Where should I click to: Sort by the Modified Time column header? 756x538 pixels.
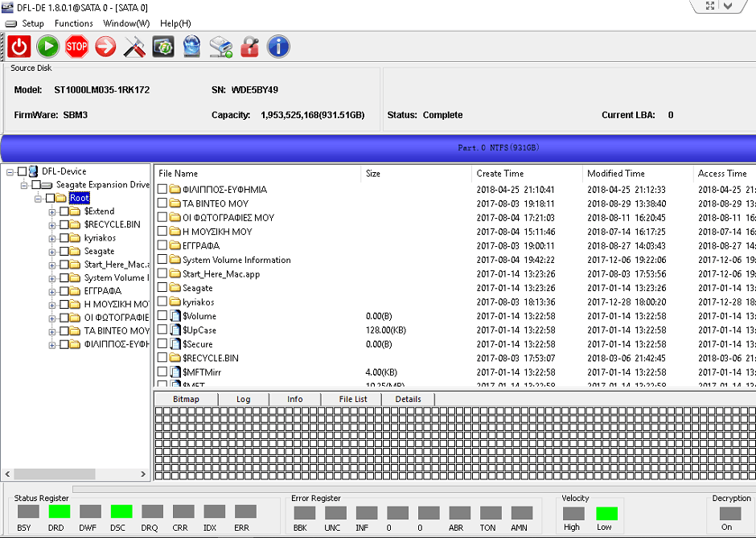point(615,174)
